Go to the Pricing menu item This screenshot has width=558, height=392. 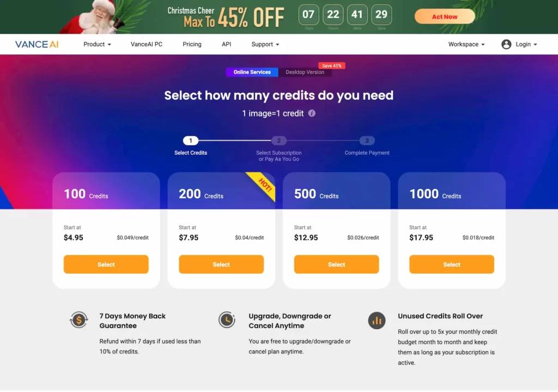point(192,44)
